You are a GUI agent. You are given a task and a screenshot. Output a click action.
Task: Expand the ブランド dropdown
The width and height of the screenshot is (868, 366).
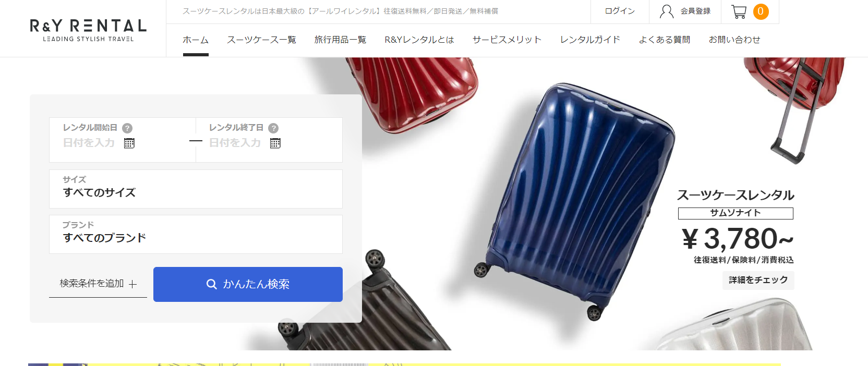coord(196,234)
